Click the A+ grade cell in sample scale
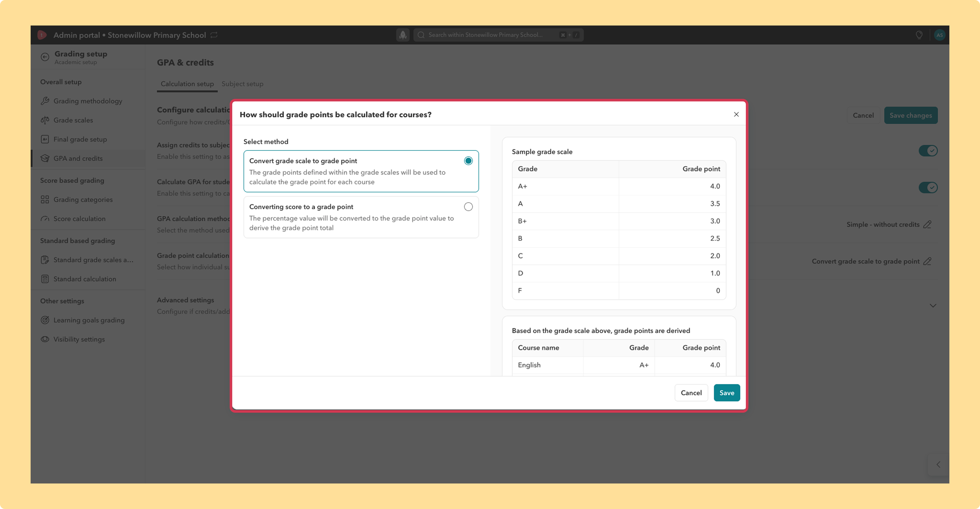 [x=565, y=186]
